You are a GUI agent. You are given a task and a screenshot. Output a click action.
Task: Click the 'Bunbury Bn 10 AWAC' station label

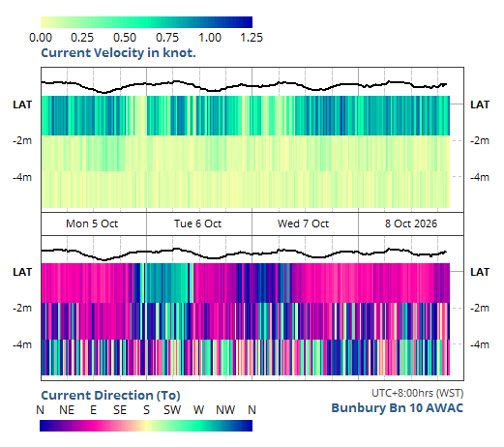click(x=398, y=407)
